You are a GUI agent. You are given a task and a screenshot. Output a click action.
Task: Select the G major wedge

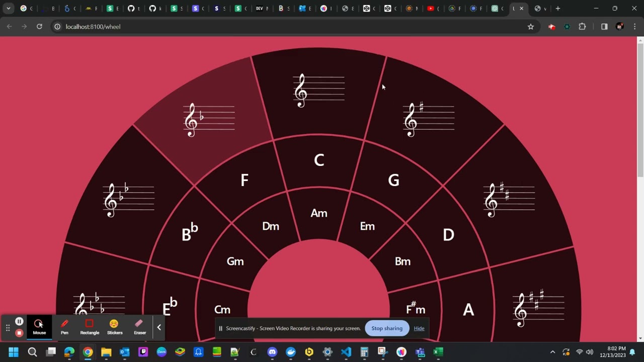coord(393,180)
